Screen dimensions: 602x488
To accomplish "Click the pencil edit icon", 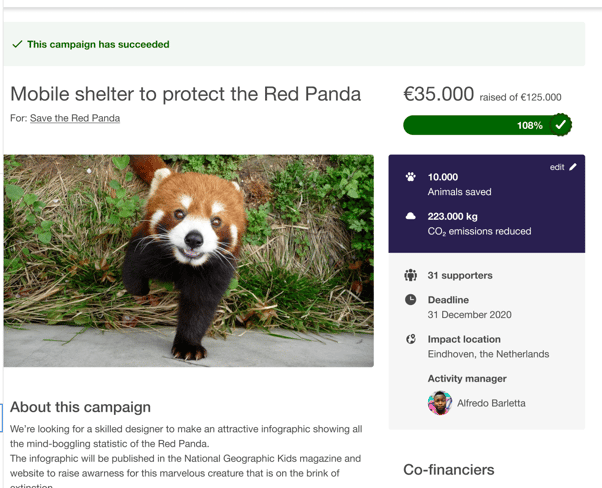I will (x=573, y=167).
